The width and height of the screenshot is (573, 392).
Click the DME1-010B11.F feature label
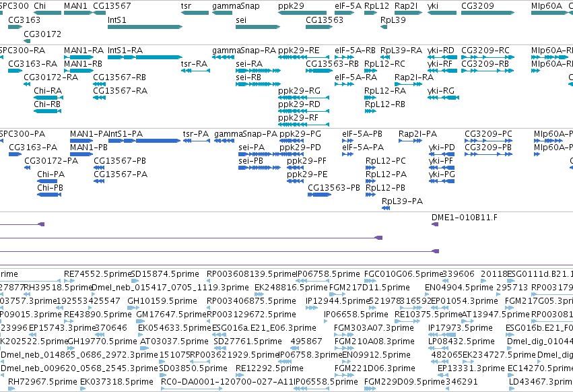(465, 218)
